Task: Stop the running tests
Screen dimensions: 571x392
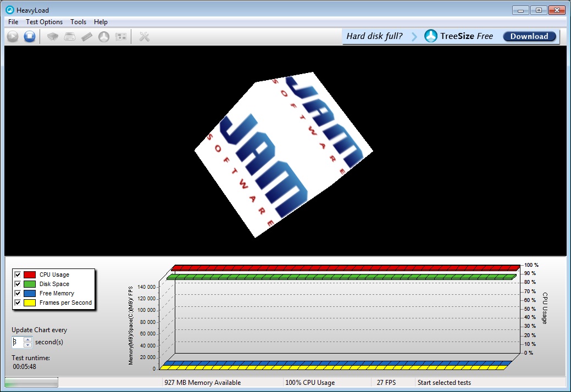Action: point(30,36)
